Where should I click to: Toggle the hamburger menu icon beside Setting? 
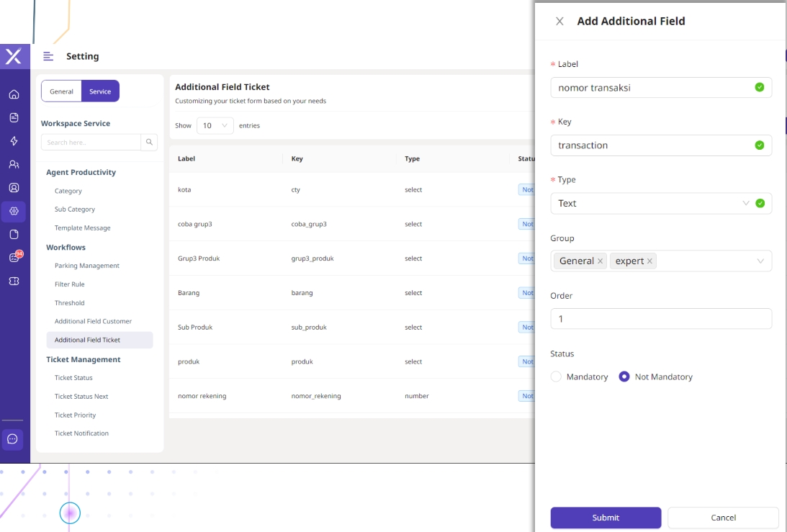coord(48,56)
